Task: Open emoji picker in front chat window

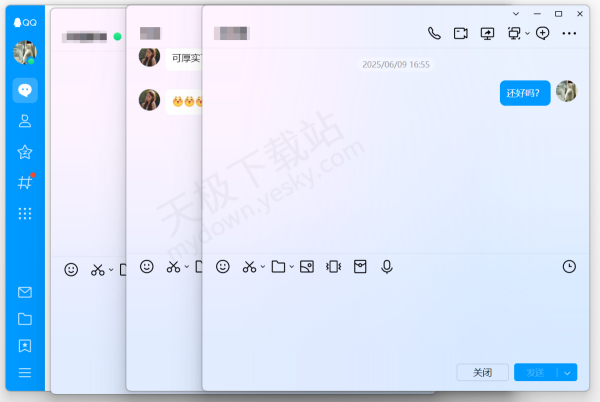Action: pyautogui.click(x=223, y=267)
